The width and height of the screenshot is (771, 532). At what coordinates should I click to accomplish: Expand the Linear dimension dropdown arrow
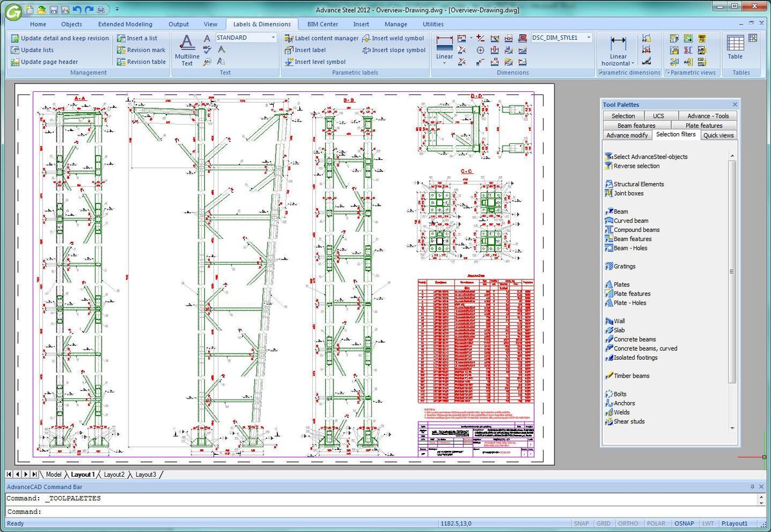coord(445,63)
